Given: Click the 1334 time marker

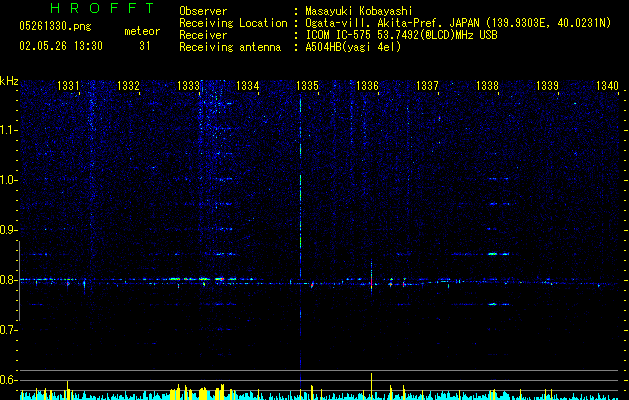Looking at the screenshot, I should [x=248, y=86].
